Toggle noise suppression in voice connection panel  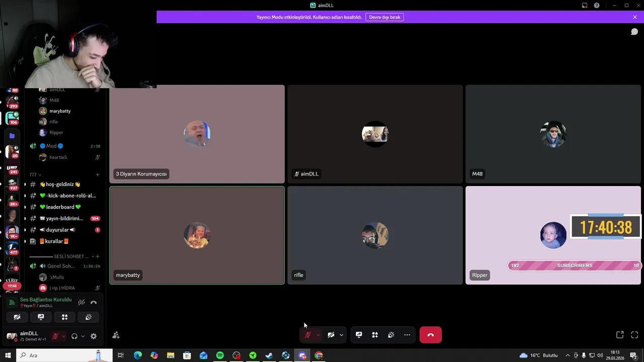click(x=81, y=302)
